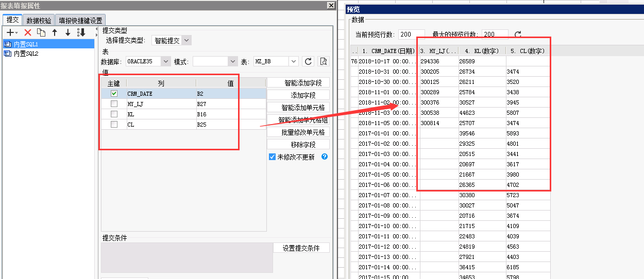Toggle primary key for HY_LJ

[114, 104]
